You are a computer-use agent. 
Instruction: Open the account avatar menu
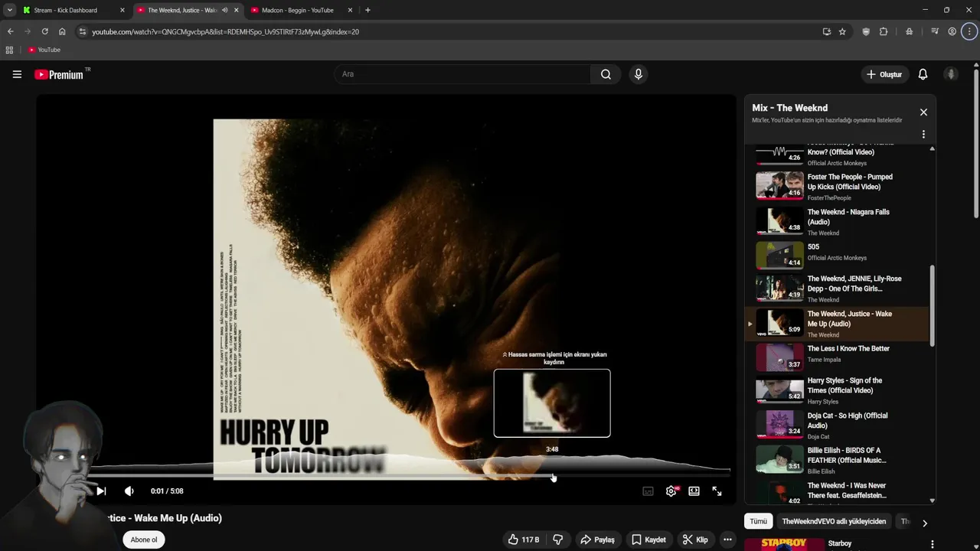951,74
